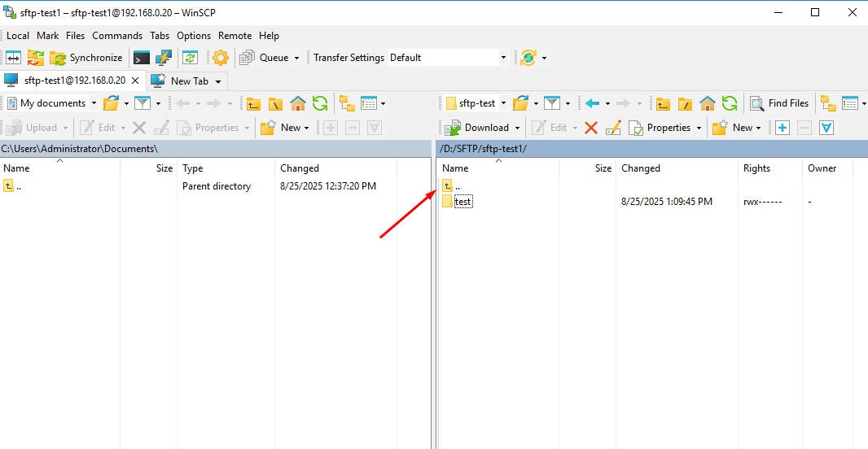The image size is (868, 449).
Task: Click the remote panel New button
Action: point(737,128)
